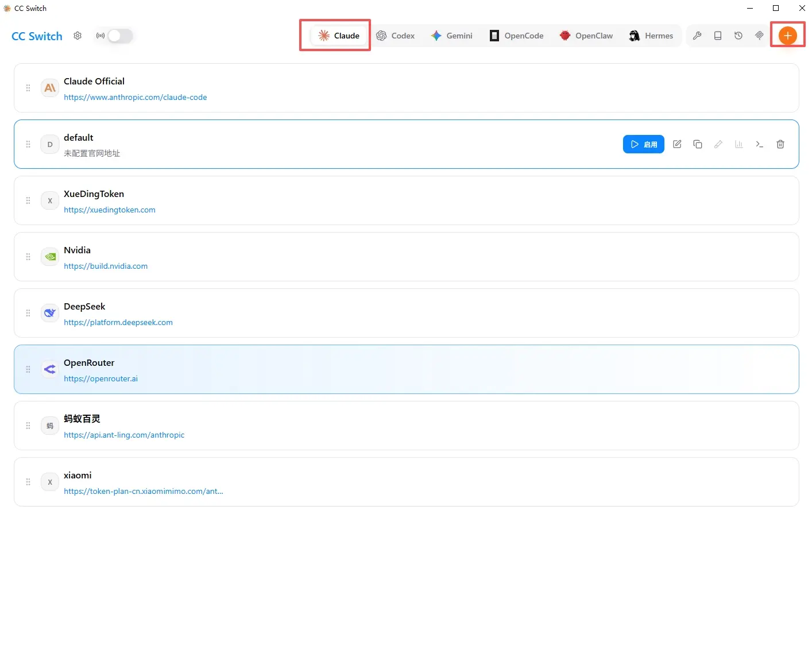Select the OpenCode tab
Image resolution: width=812 pixels, height=657 pixels.
click(516, 36)
